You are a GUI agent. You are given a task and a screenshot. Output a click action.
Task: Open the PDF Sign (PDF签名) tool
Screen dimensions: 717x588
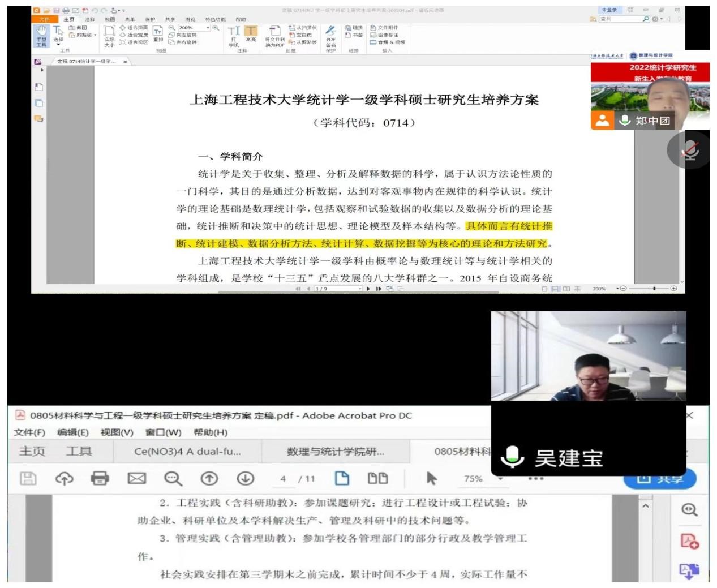pos(330,37)
